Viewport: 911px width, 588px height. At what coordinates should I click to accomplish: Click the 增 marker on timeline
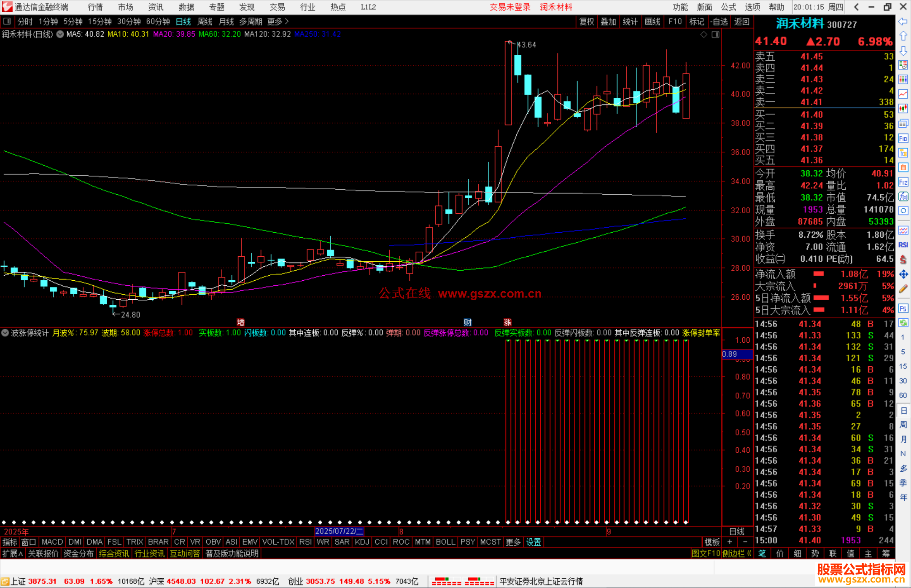click(241, 322)
